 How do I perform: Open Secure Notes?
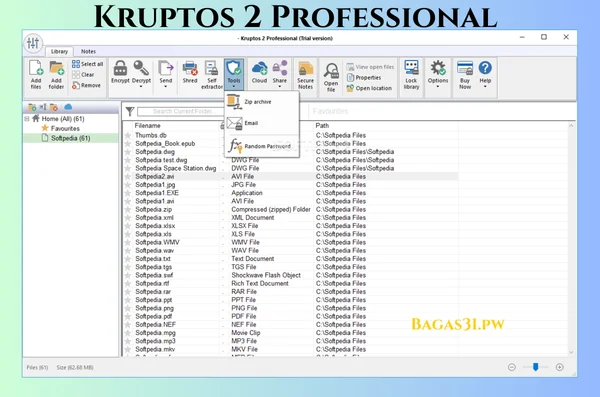pyautogui.click(x=305, y=75)
